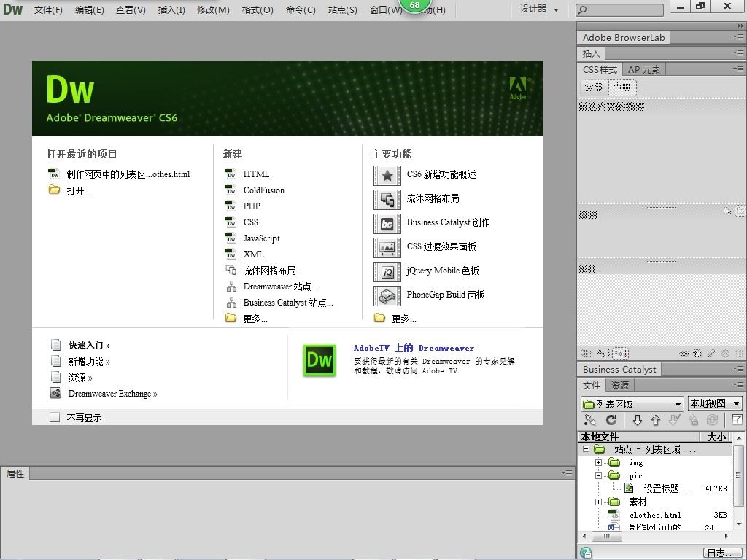Expand the img folder node

coord(598,462)
